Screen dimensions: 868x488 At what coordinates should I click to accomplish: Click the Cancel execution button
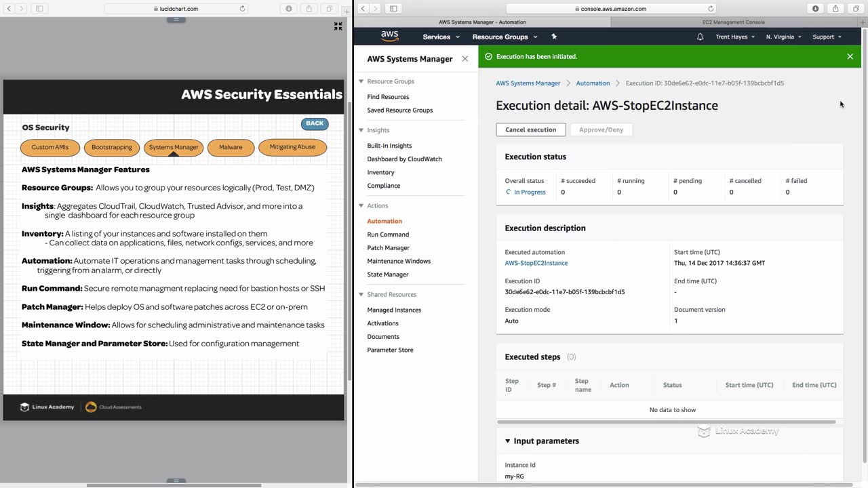point(530,129)
